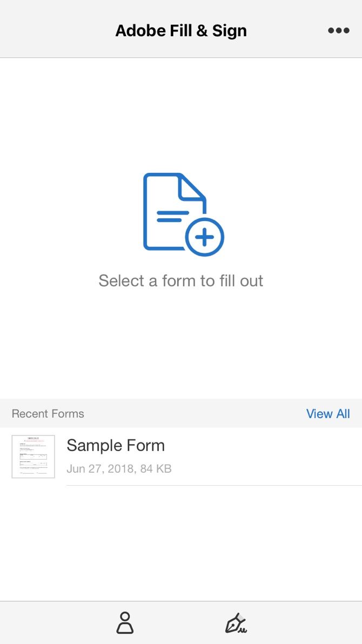Screen dimensions: 362x644
Task: Tap the signature pen icon at the bottom
Action: click(x=236, y=622)
